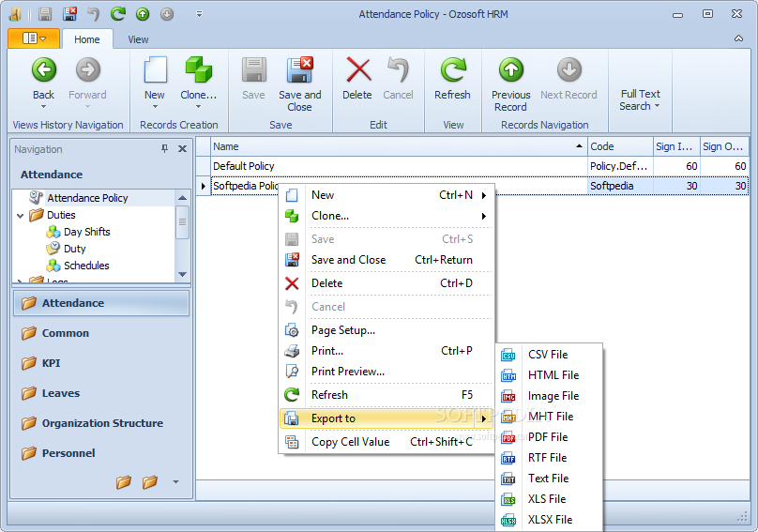Screen dimensions: 758x532
Task: Click the quick access Previous Record green arrow
Action: point(143,14)
